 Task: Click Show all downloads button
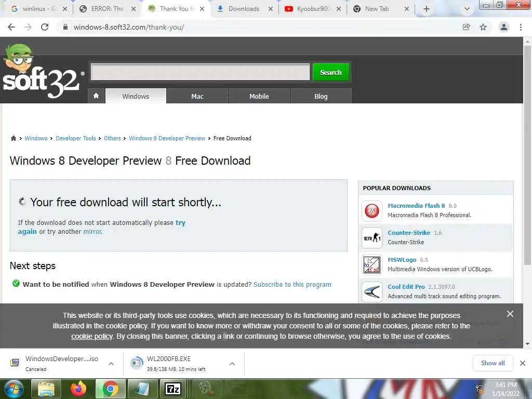(x=493, y=363)
